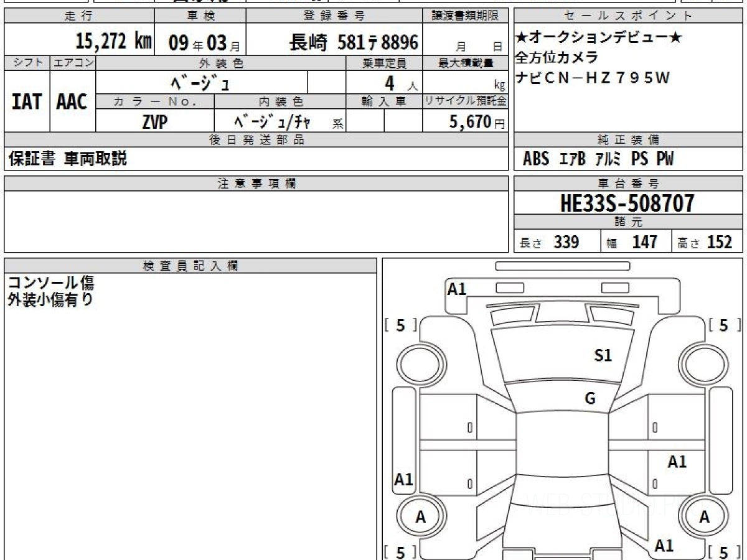Click the エアコン header cell
The image size is (747, 560).
(x=73, y=63)
